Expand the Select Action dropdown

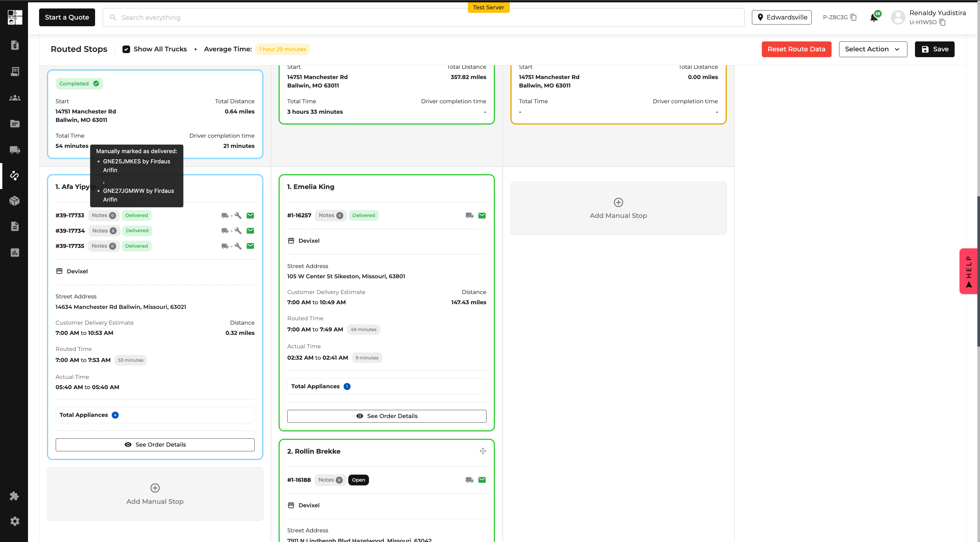tap(873, 49)
